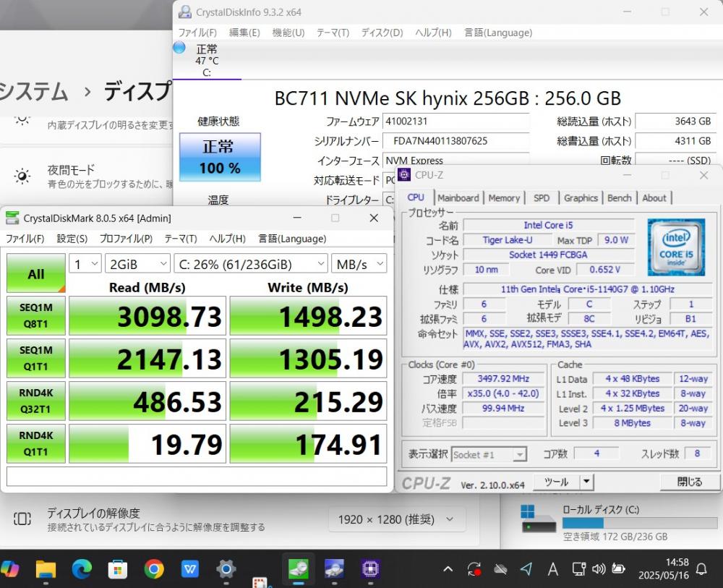Switch to CrystalDiskMark taskbar icon
Screen dimensions: 723x588
299,569
